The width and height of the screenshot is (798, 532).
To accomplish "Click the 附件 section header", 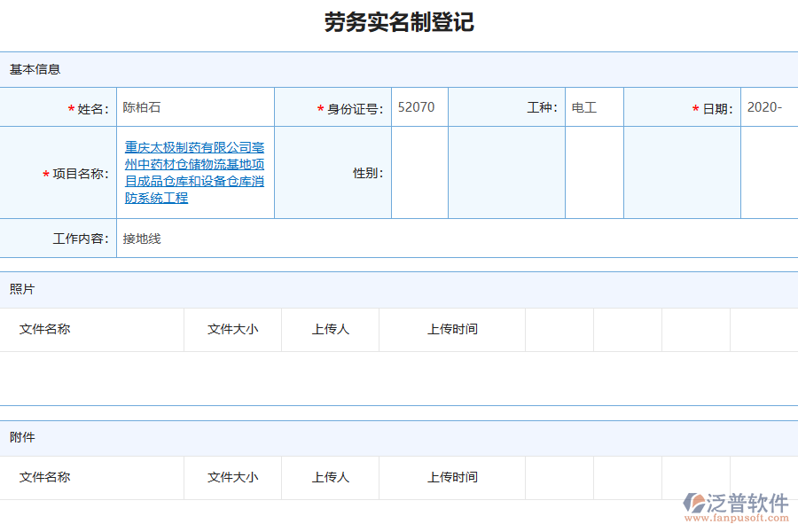I will pyautogui.click(x=20, y=437).
